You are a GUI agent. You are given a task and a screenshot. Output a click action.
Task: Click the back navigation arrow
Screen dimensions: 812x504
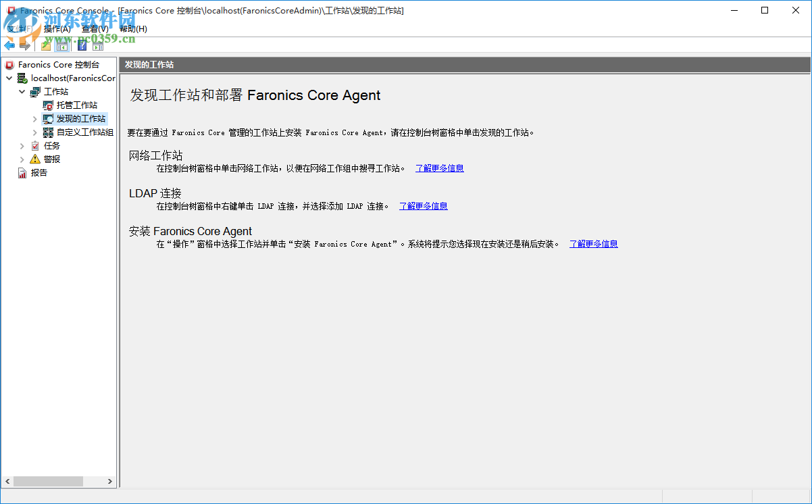tap(9, 46)
